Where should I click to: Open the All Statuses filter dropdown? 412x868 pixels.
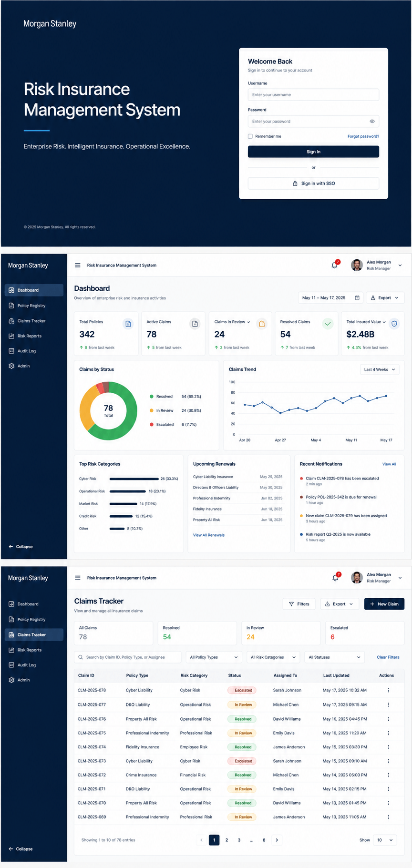tap(334, 657)
